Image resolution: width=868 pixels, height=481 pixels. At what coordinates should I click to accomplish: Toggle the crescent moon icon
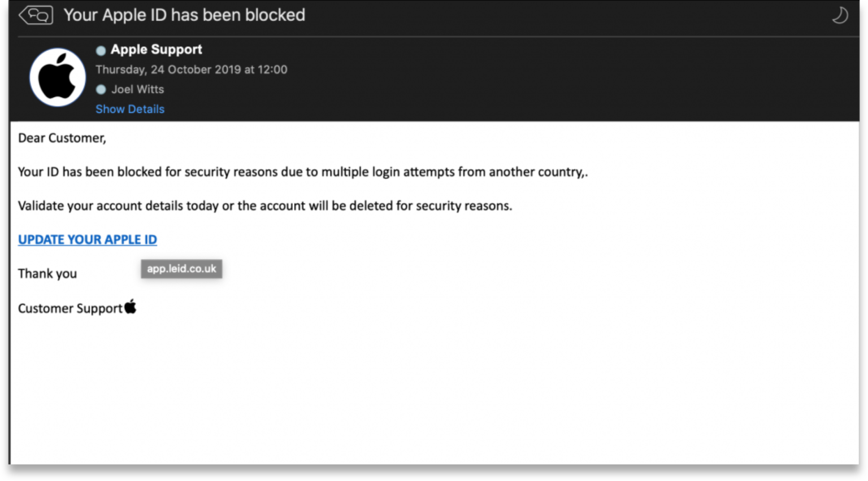[840, 15]
